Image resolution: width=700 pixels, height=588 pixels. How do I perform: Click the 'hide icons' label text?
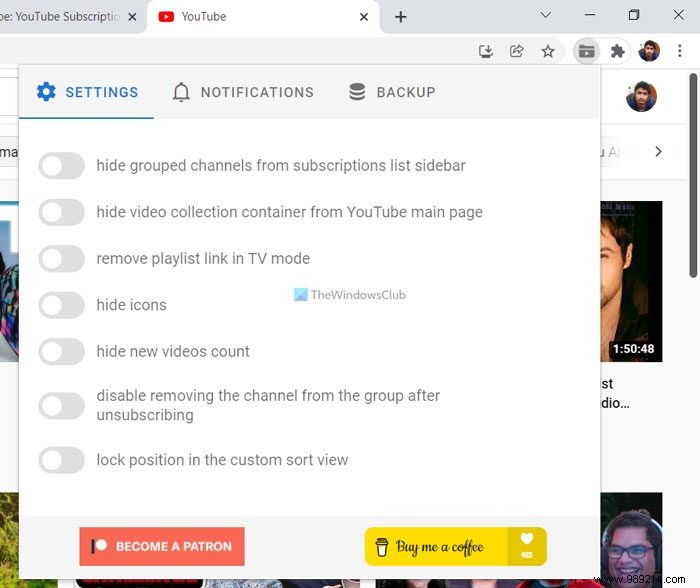(x=132, y=305)
